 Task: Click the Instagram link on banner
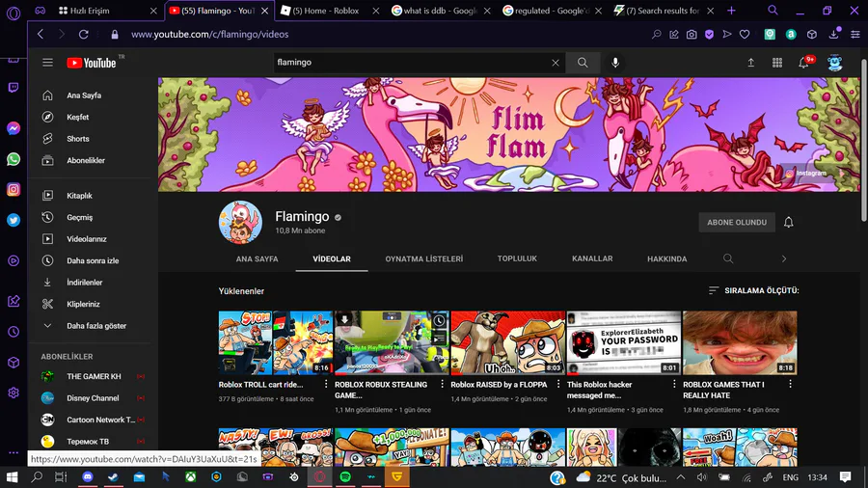pos(806,174)
